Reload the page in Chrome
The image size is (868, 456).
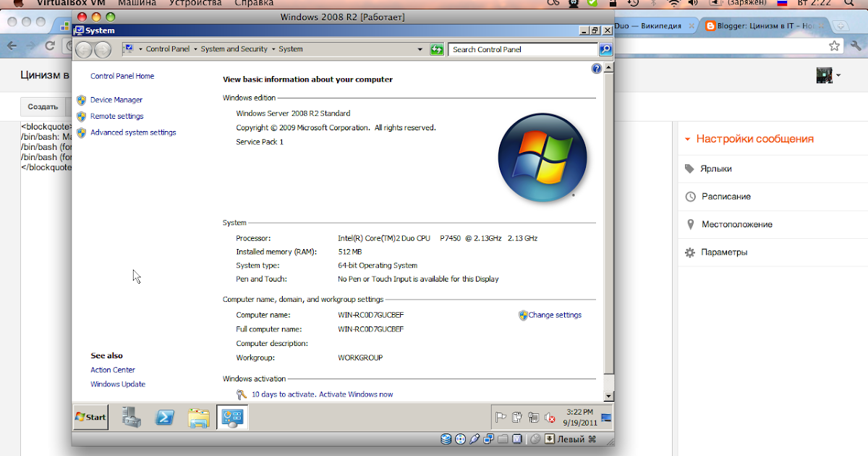(50, 46)
